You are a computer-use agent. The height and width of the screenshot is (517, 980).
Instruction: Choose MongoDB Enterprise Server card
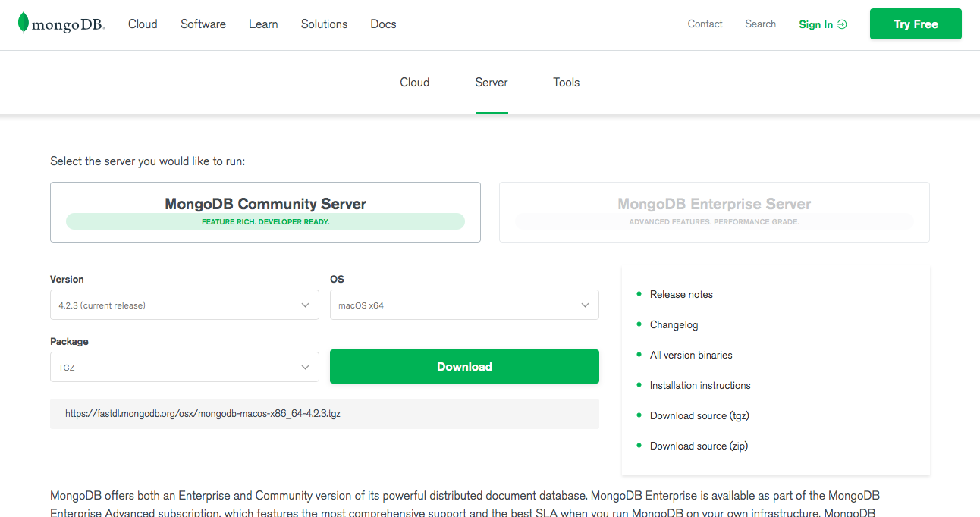tap(715, 212)
